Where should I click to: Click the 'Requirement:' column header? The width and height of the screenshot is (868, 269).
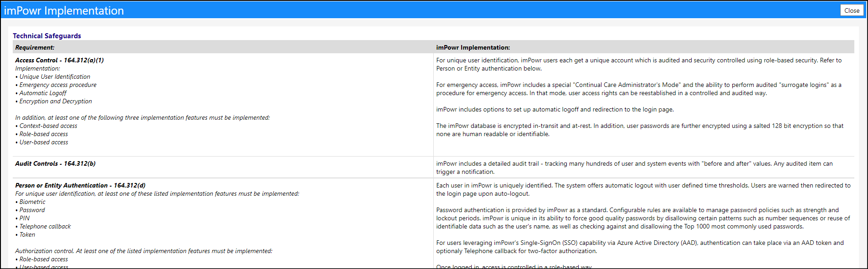point(35,47)
